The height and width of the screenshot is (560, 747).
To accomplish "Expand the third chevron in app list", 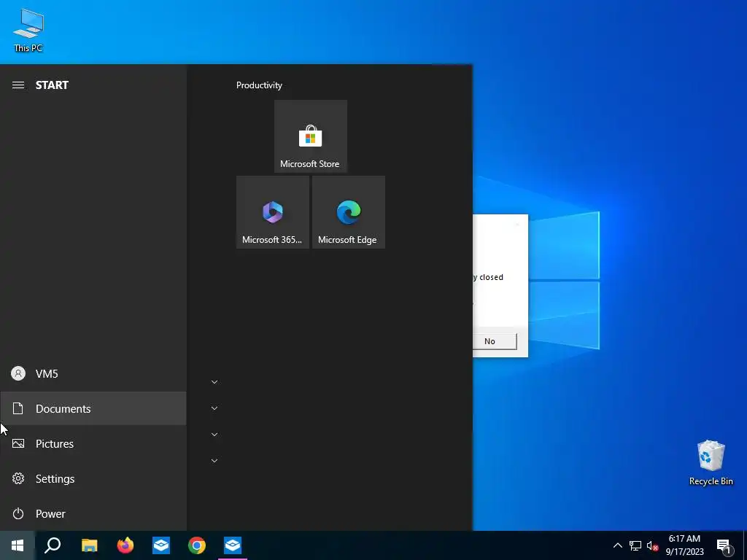I will (214, 435).
